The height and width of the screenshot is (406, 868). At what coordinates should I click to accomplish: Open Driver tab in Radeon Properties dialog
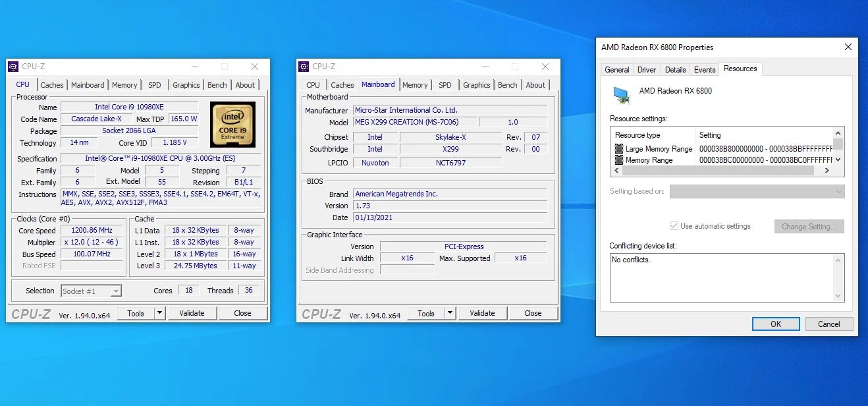click(x=647, y=70)
